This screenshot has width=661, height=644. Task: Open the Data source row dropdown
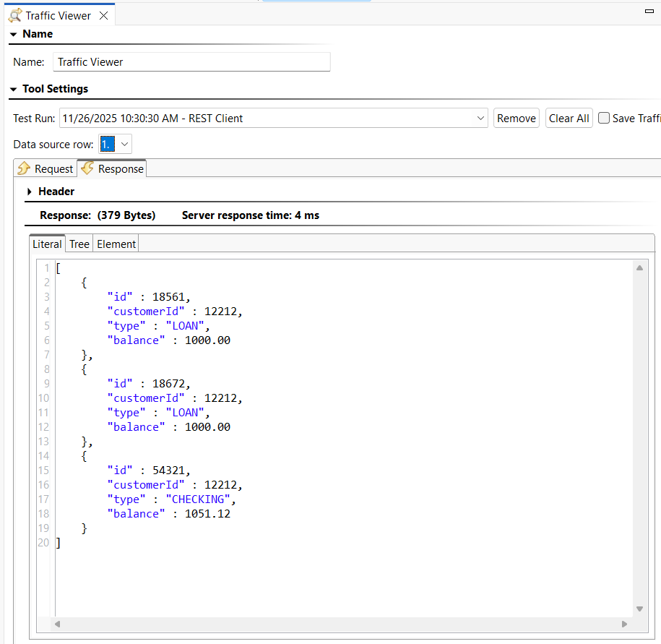tap(124, 145)
